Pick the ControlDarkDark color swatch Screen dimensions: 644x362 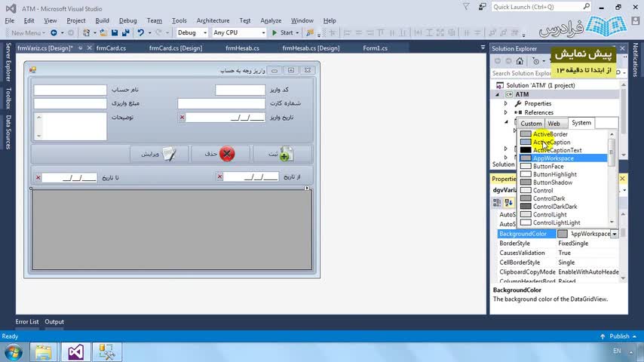tap(526, 207)
